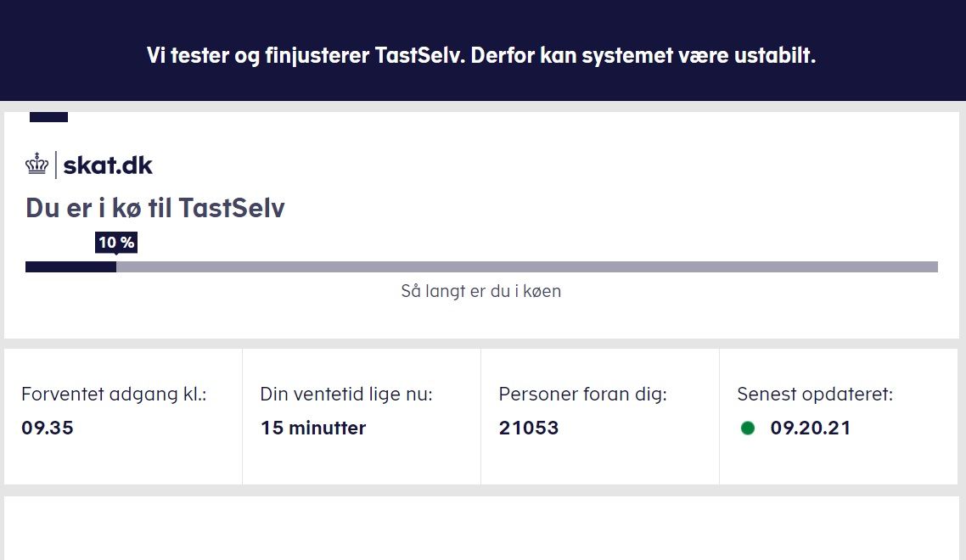Screen dimensions: 966x560
Task: Select the 10 % progress tooltip badge
Action: pos(116,243)
